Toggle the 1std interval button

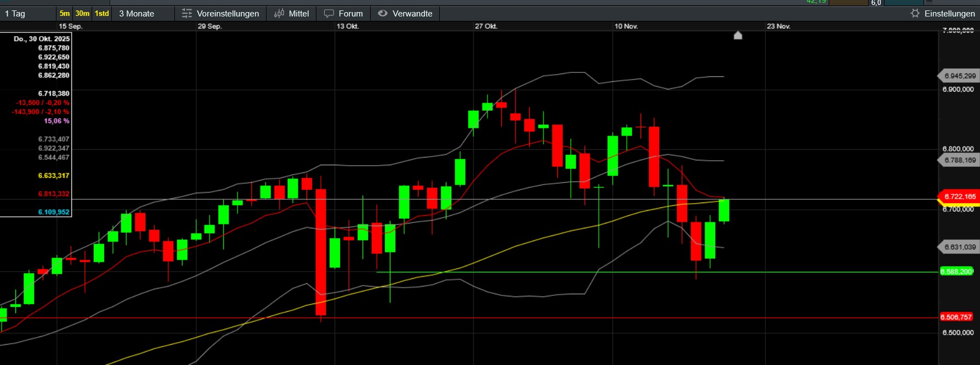tap(102, 13)
